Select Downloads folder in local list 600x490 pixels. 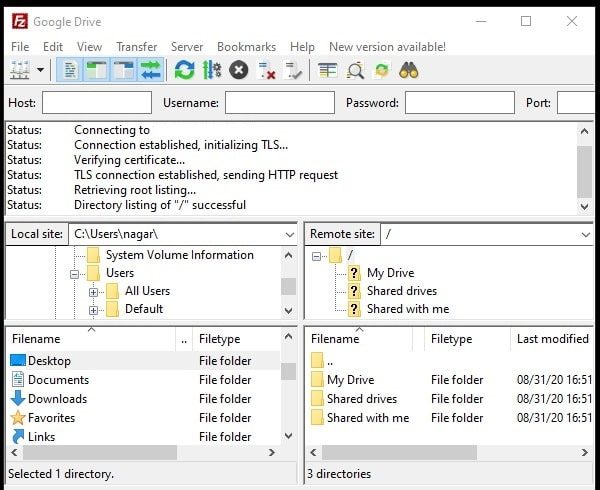tap(144, 399)
